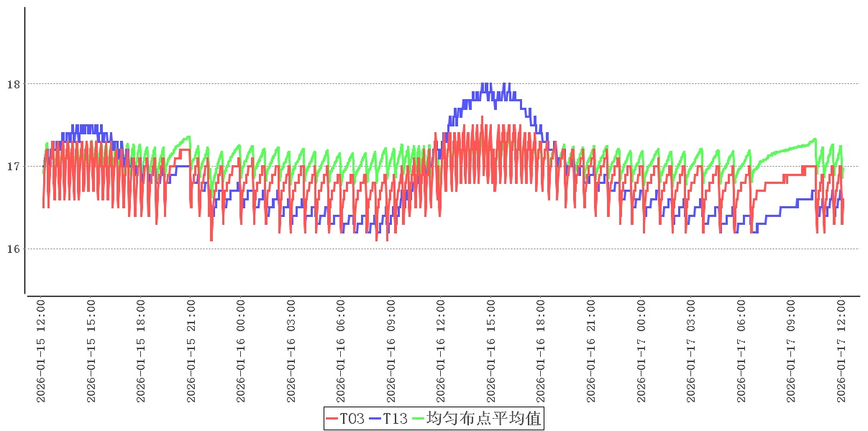Click the 2026-01-17 12:00 time axis label

[x=842, y=351]
